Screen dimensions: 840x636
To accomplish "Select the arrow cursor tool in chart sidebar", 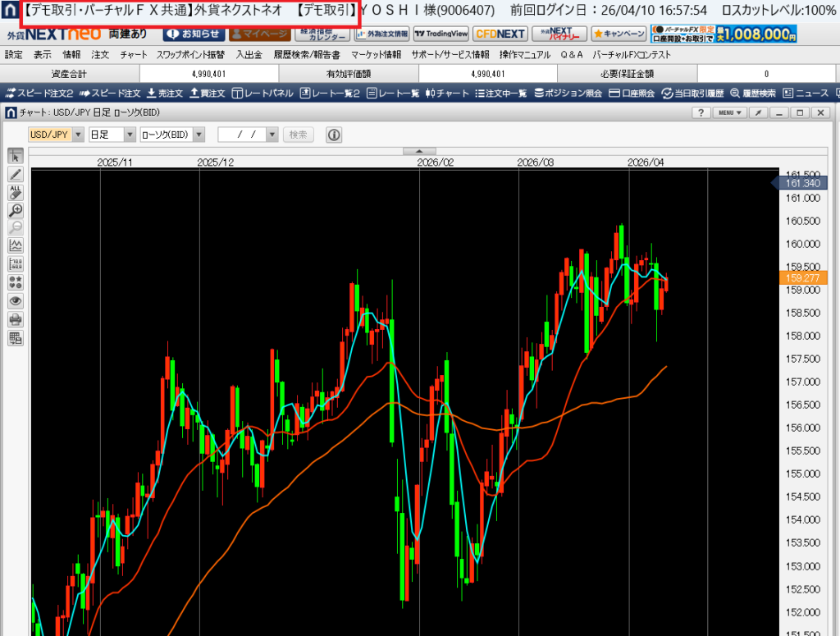I will (16, 156).
